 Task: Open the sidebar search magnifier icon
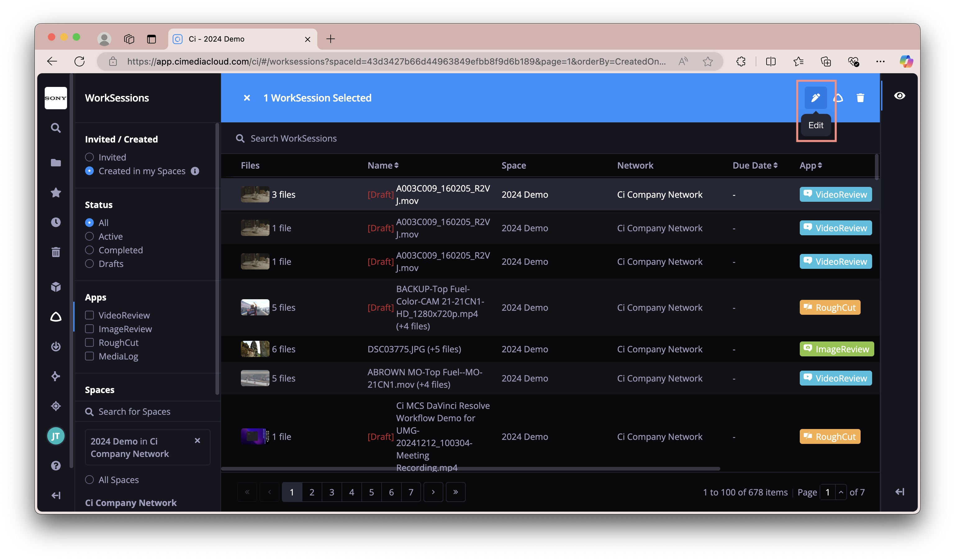click(x=56, y=128)
